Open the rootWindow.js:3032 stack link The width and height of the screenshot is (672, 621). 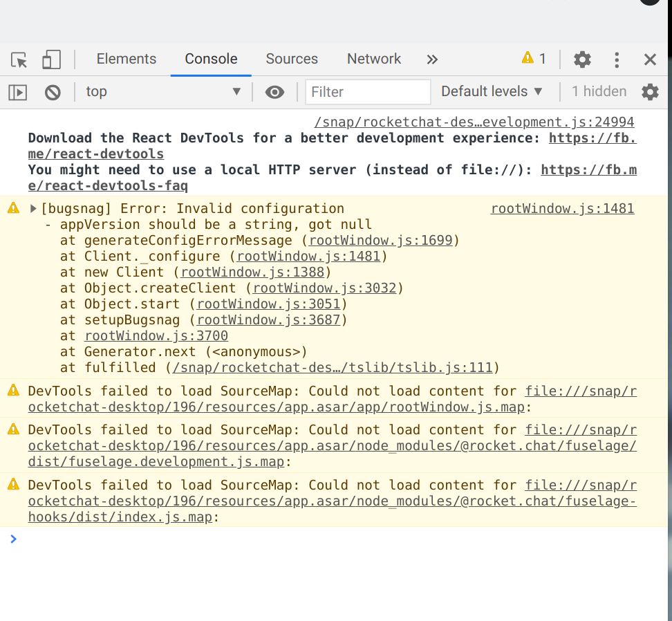(324, 288)
